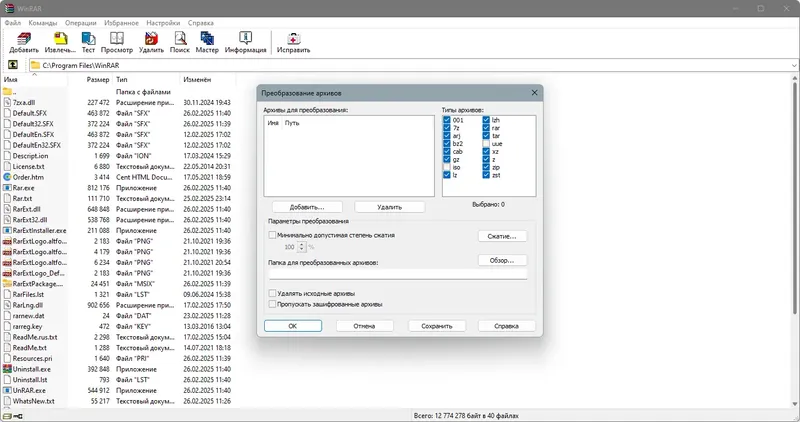Click the folder for converted archives field
Viewport: 800px width, 422px height.
(398, 274)
